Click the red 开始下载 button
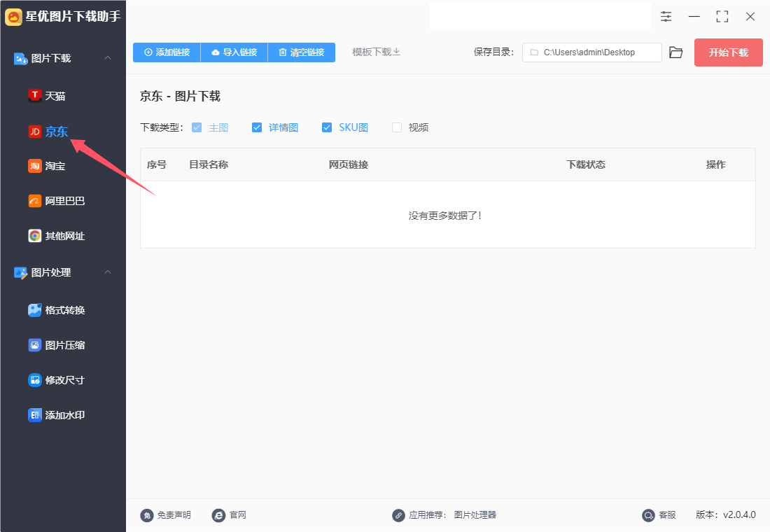This screenshot has height=532, width=770. pyautogui.click(x=728, y=52)
